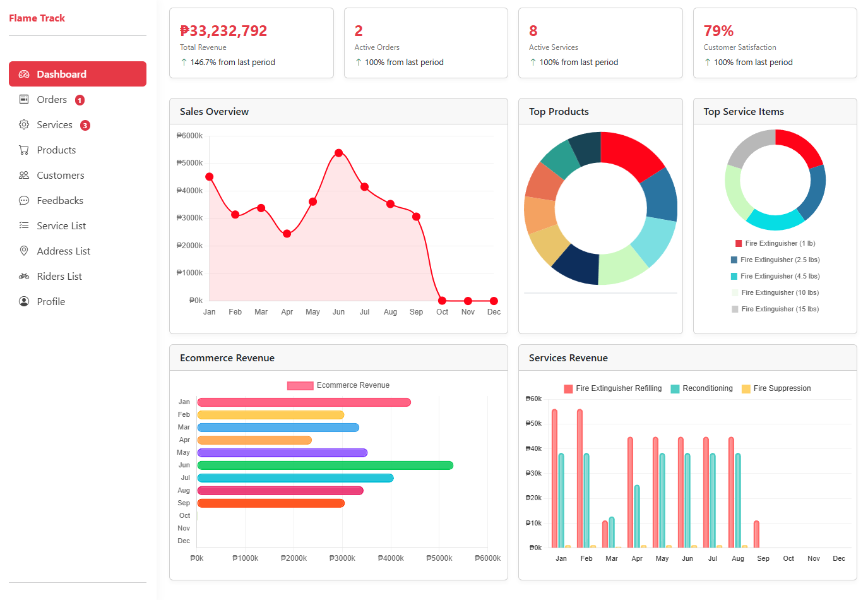
Task: Hide the Reconditioning series in legend
Action: [x=701, y=388]
